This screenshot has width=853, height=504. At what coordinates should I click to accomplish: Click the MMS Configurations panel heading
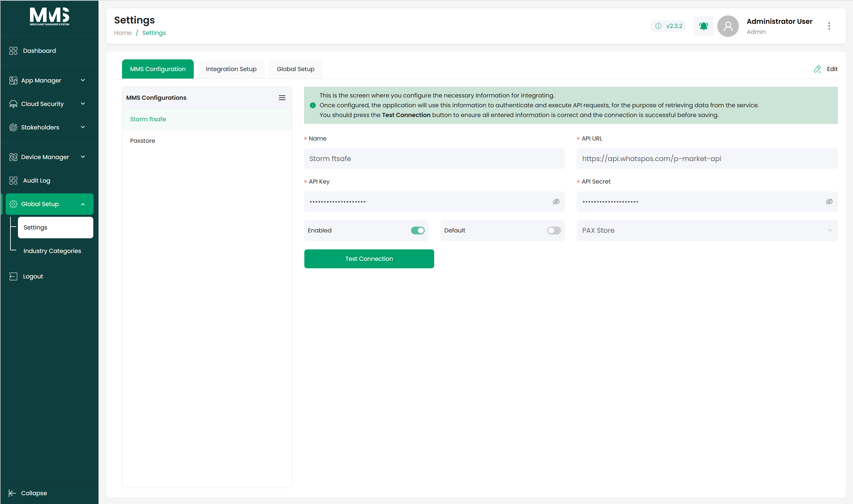point(156,98)
